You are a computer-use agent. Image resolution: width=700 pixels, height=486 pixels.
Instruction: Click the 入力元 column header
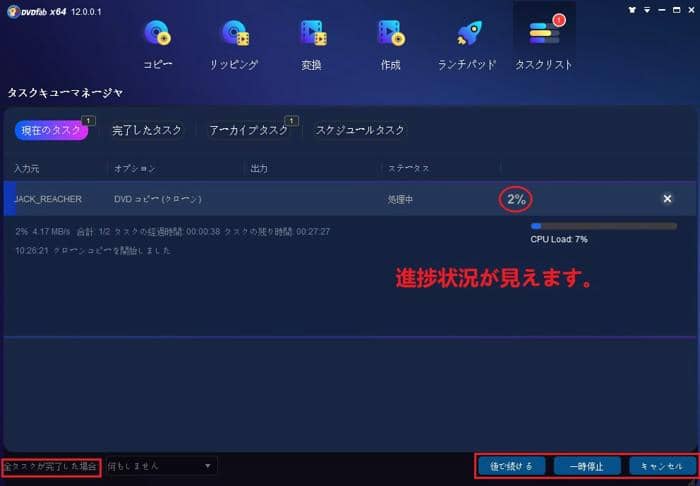point(27,169)
